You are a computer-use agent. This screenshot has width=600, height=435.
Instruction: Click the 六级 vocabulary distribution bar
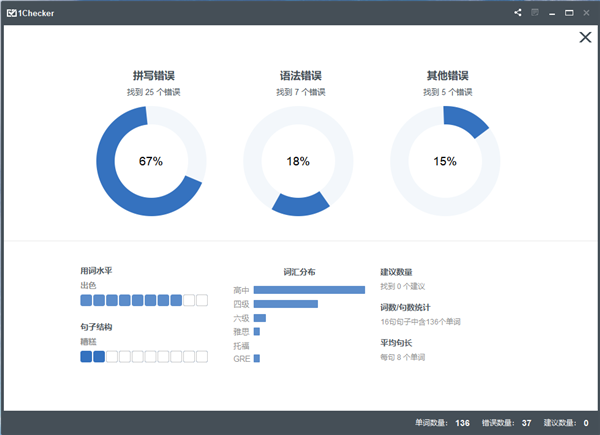(x=259, y=318)
